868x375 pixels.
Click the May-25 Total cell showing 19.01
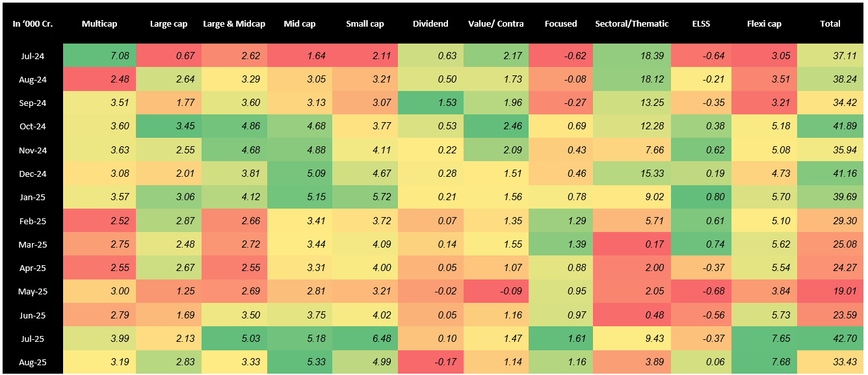pos(830,292)
